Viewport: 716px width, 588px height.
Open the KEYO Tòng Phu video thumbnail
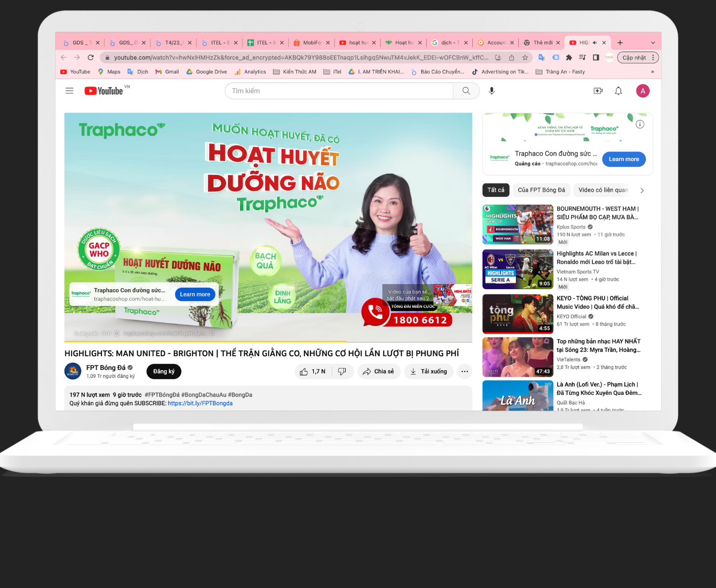point(518,314)
